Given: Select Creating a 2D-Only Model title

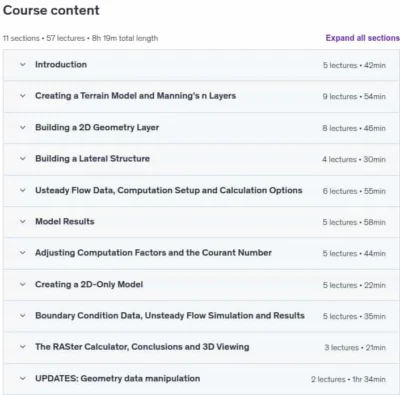Looking at the screenshot, I should (x=89, y=284).
